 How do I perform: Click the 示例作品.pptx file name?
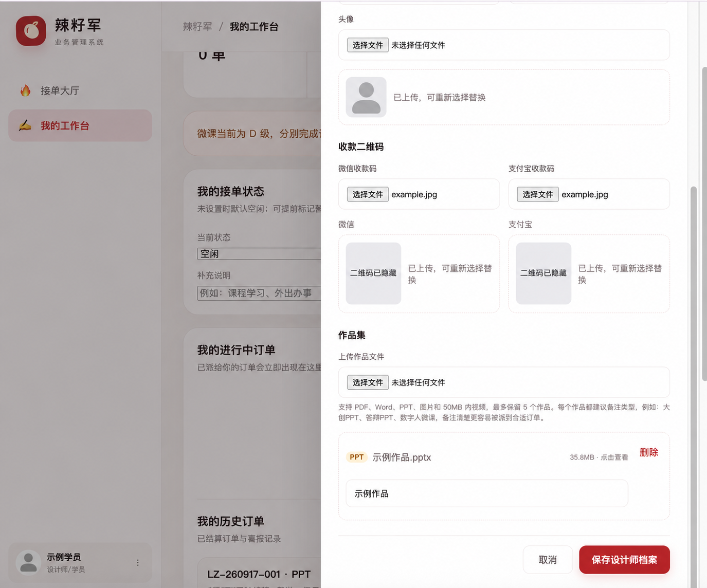(x=402, y=457)
